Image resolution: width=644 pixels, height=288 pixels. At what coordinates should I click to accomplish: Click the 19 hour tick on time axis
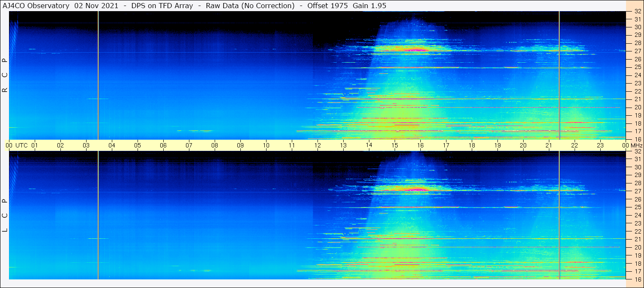(497, 145)
